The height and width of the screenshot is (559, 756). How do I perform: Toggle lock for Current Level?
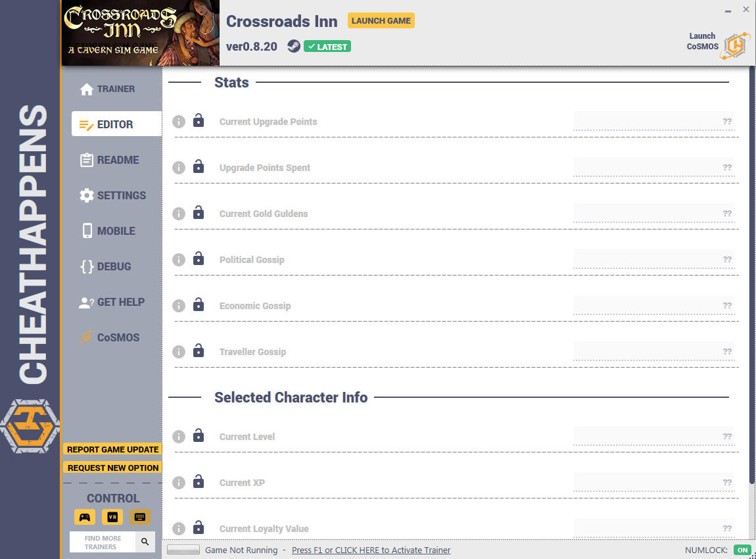(198, 435)
